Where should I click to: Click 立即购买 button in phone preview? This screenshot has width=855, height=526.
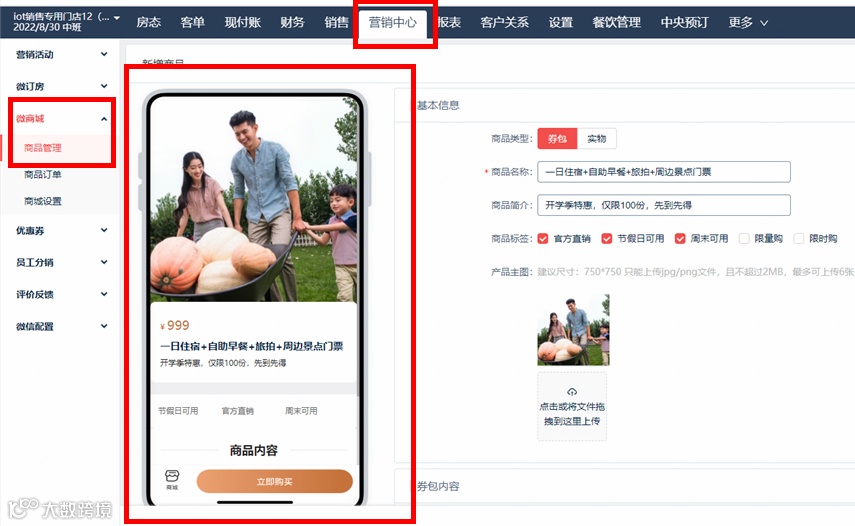274,481
